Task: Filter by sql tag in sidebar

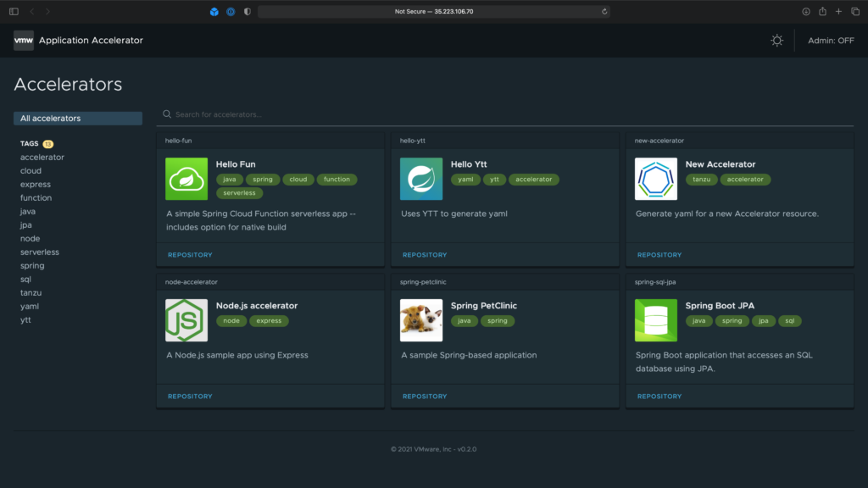Action: [x=25, y=280]
